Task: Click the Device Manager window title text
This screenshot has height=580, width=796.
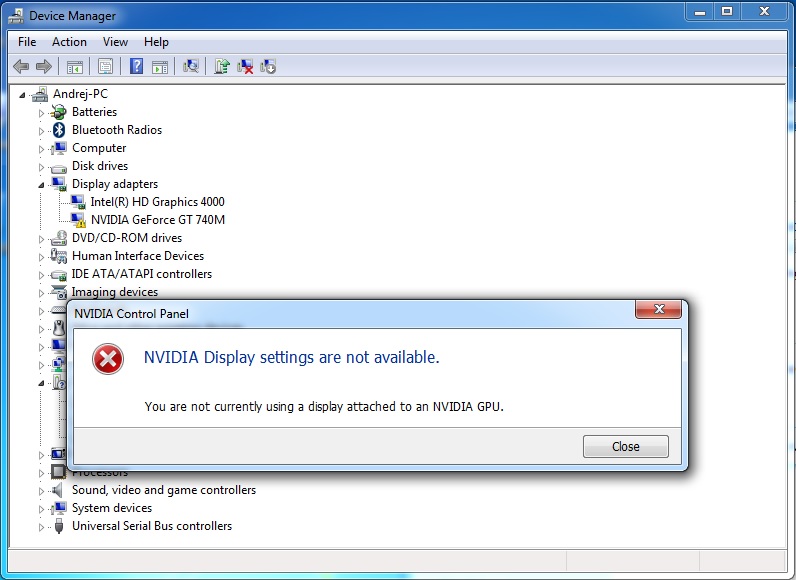Action: pyautogui.click(x=72, y=16)
